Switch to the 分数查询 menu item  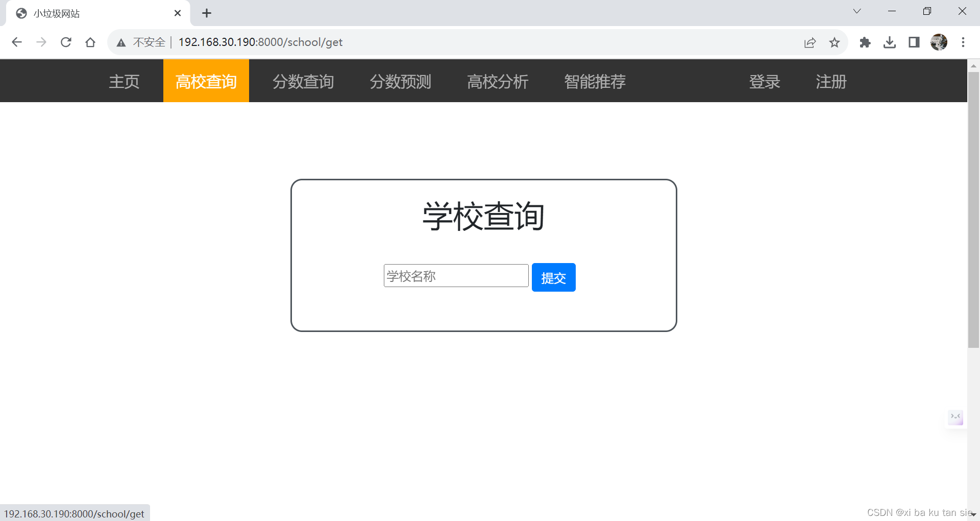point(303,81)
